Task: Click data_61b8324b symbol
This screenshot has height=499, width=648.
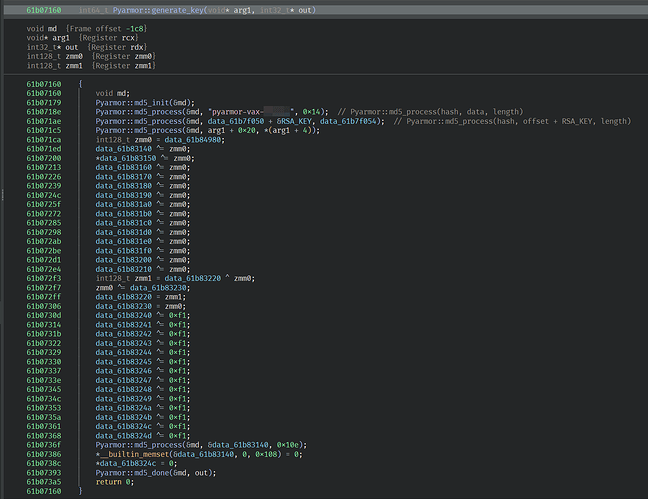Action: (x=124, y=417)
